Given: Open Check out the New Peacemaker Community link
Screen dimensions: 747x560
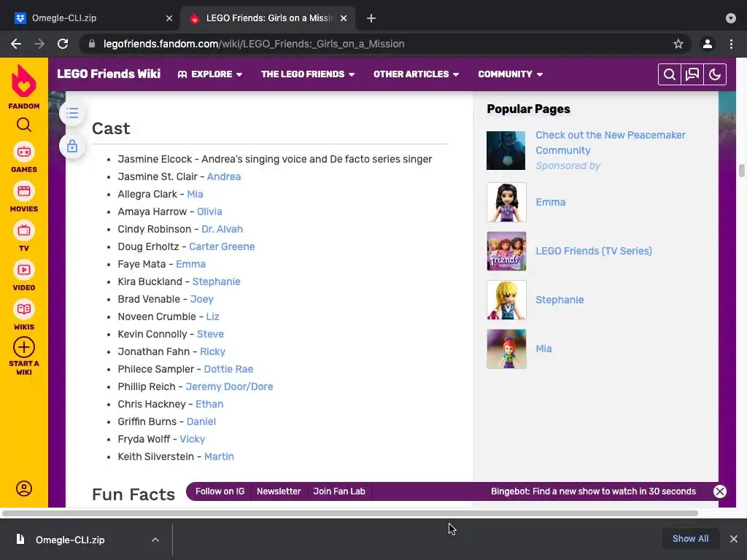Looking at the screenshot, I should (611, 142).
